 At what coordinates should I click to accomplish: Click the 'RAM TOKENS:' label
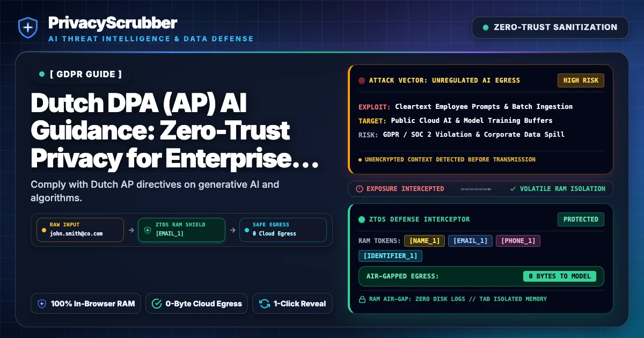click(x=379, y=241)
